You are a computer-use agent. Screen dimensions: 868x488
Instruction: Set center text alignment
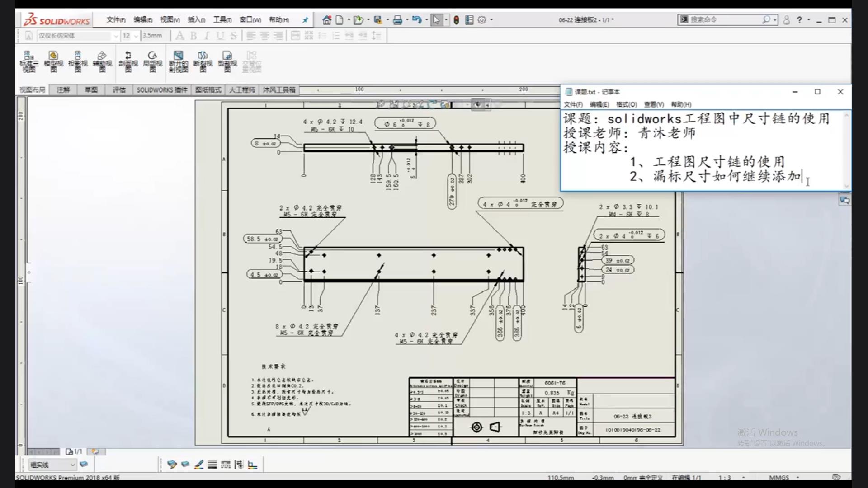264,36
